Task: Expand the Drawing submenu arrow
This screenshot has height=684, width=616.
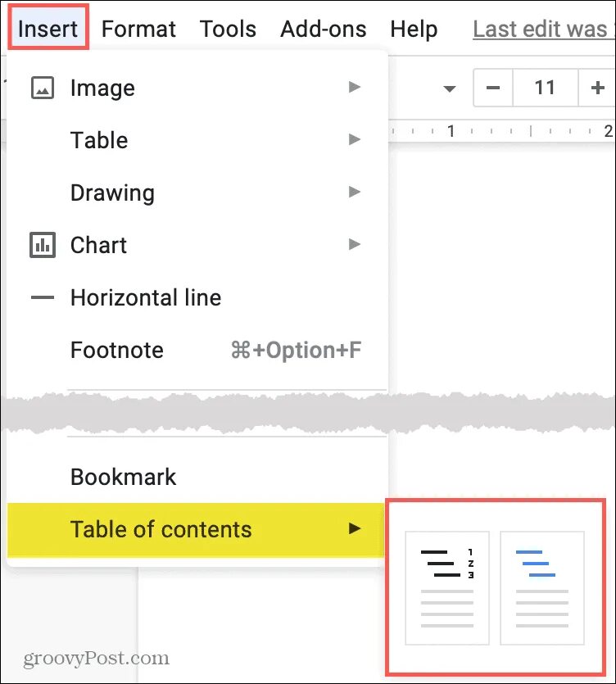Action: click(354, 192)
